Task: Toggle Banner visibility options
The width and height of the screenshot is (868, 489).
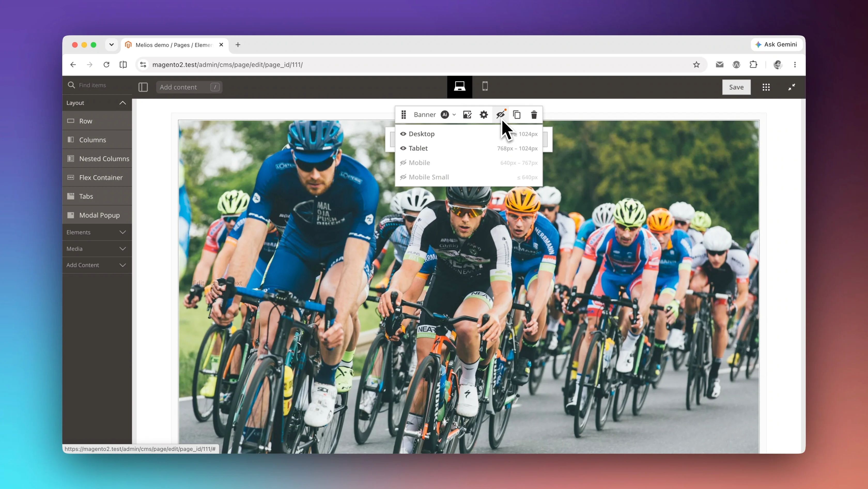Action: (x=500, y=114)
